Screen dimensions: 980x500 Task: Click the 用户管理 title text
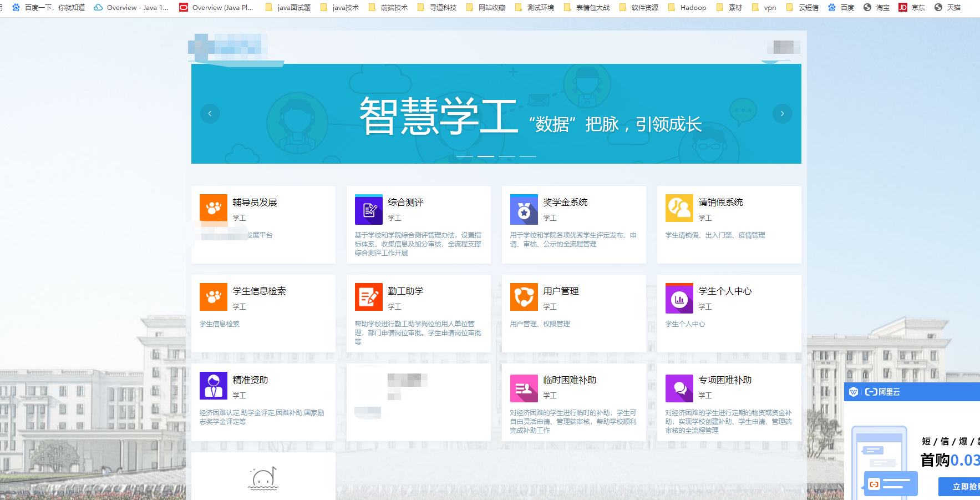(x=561, y=291)
